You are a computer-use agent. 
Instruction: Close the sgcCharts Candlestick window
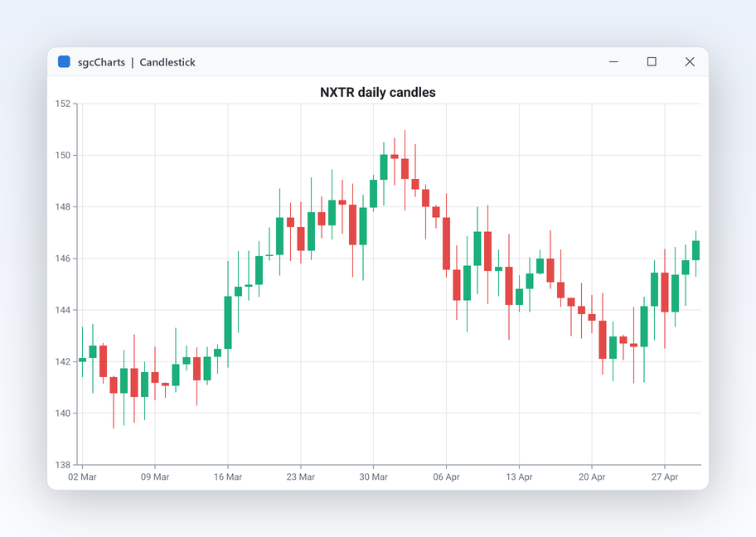coord(690,61)
